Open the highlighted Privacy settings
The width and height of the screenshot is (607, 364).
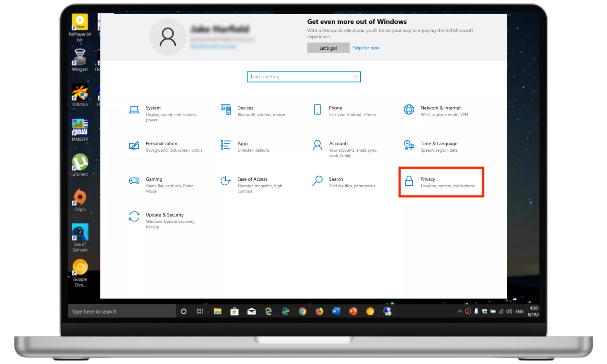pos(441,182)
